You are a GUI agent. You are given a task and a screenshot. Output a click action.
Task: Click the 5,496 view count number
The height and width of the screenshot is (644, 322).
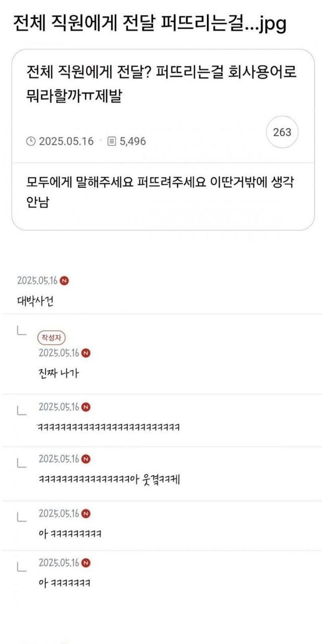[133, 141]
